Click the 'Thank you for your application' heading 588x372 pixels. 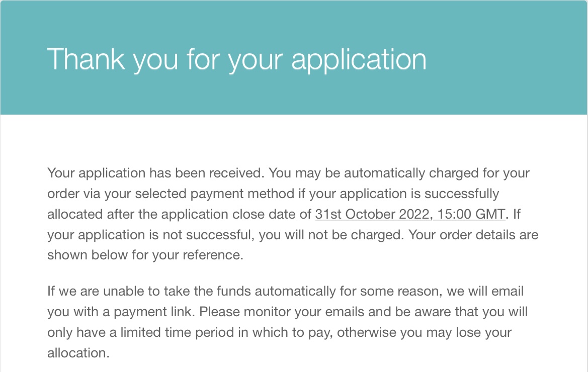pos(236,59)
